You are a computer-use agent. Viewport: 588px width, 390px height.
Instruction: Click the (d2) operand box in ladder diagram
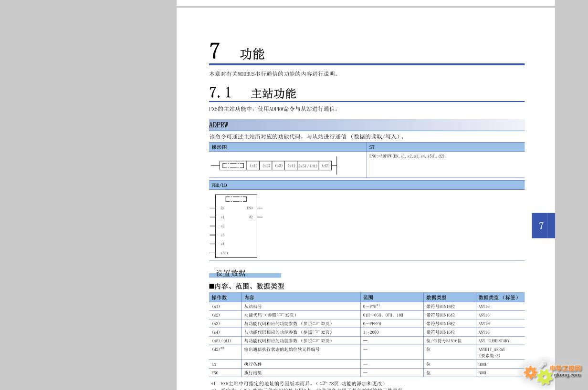coord(325,166)
